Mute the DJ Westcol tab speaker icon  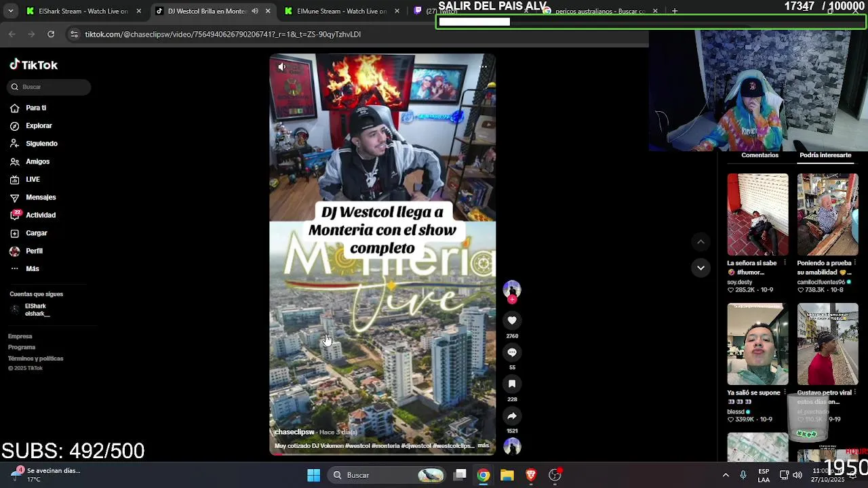(x=255, y=11)
